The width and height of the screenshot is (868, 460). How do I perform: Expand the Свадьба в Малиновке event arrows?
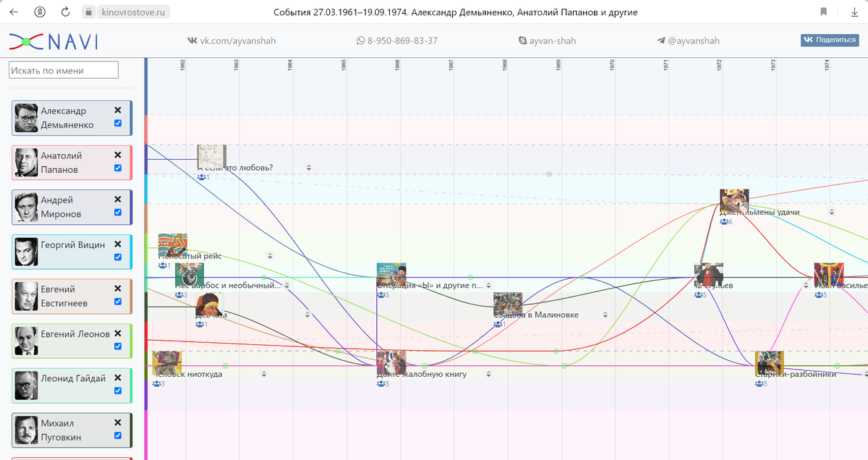(x=605, y=315)
